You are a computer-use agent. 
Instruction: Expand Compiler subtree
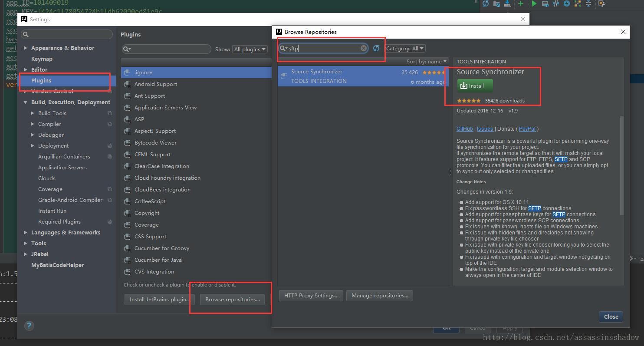click(32, 124)
